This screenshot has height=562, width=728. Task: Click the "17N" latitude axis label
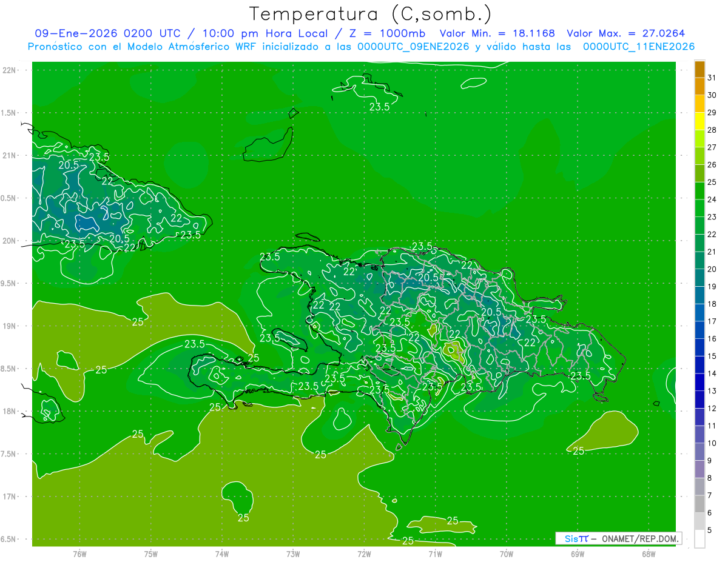[x=9, y=497]
